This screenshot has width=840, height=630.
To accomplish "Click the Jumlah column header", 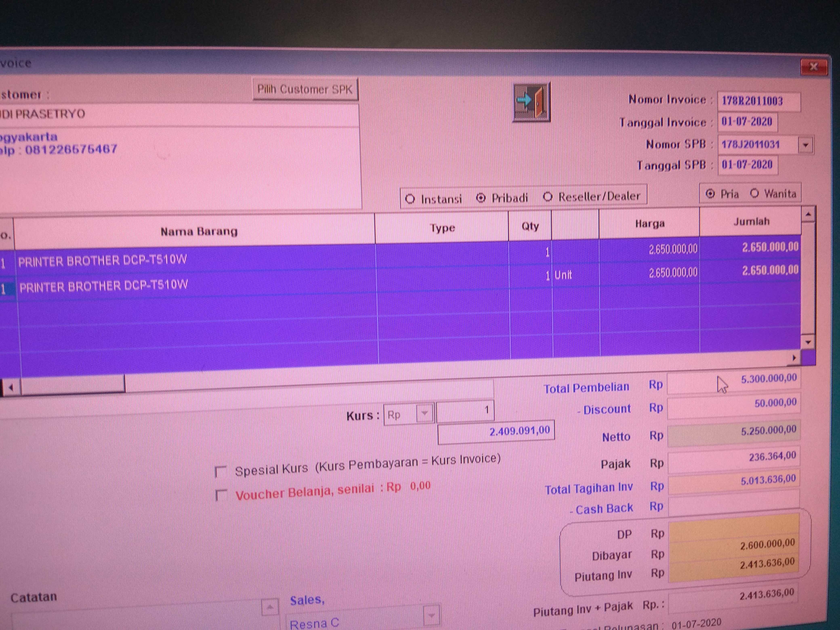I will click(x=751, y=221).
